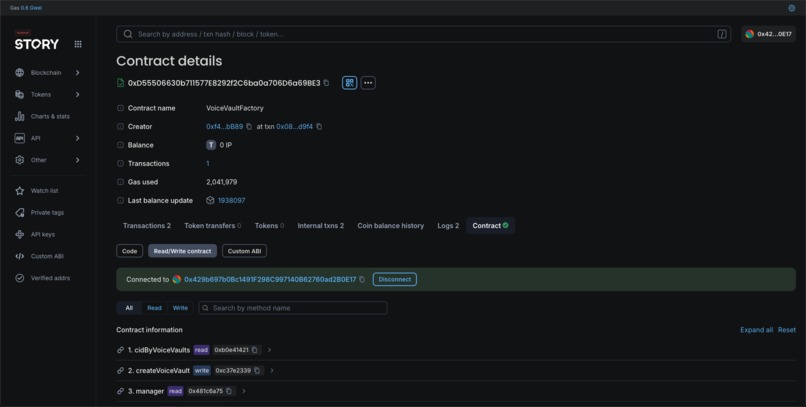Screen dimensions: 806x407
Task: Select the verified Contract tab
Action: [490, 226]
